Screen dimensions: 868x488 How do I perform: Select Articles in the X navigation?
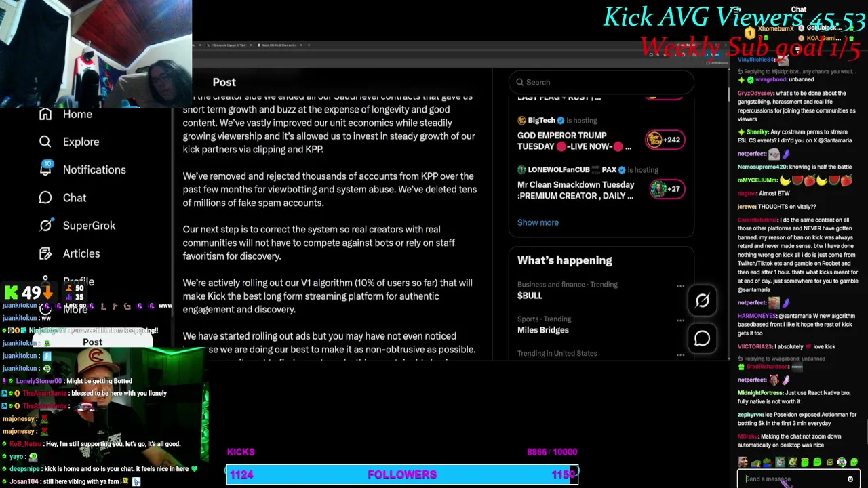click(81, 253)
